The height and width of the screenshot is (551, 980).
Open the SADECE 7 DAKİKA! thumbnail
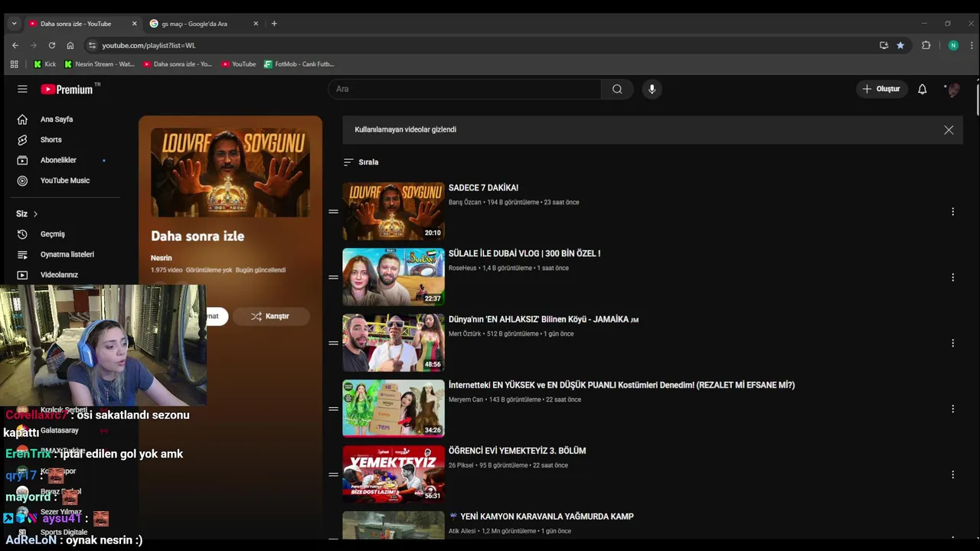[x=394, y=211]
